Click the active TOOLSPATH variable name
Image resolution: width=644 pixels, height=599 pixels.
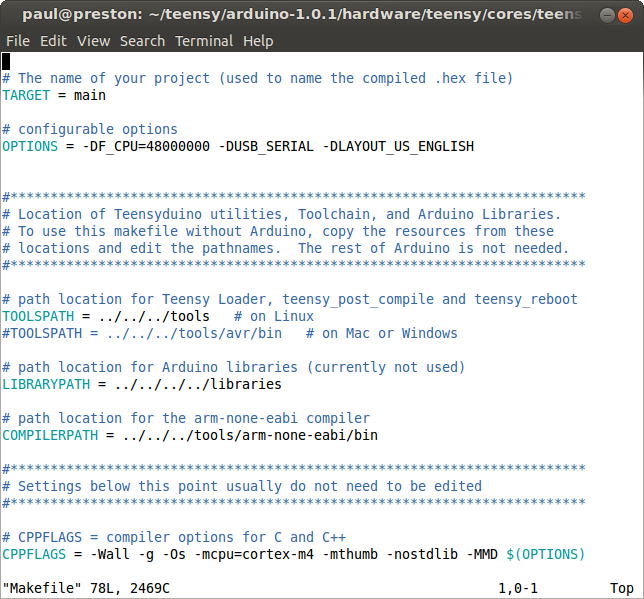click(38, 316)
